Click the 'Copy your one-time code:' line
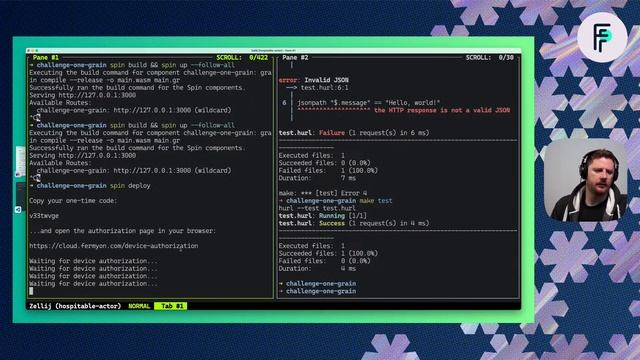Screen dimensions: 640x360 tap(73, 200)
